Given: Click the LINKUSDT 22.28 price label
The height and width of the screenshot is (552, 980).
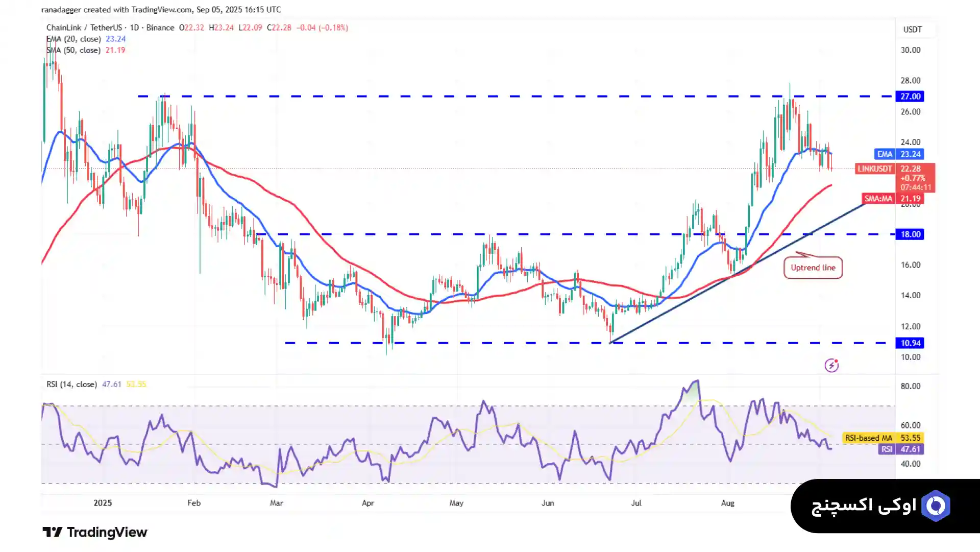Looking at the screenshot, I should (894, 169).
